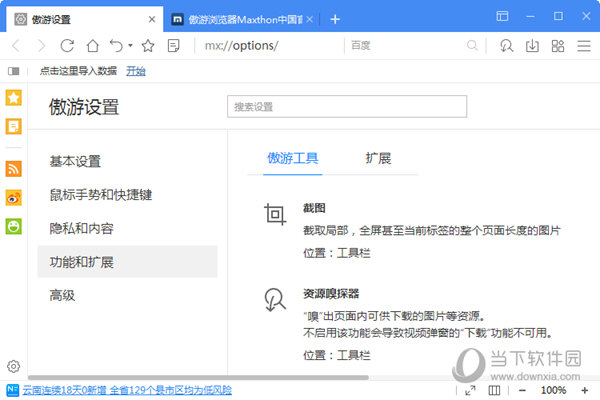Go back with the back arrow
600x400 pixels.
(16, 46)
